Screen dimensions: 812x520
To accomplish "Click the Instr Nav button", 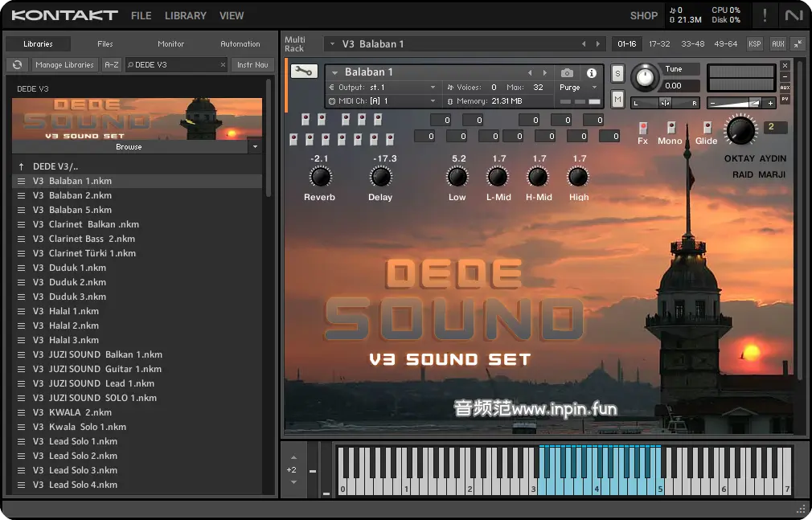I will pyautogui.click(x=252, y=65).
